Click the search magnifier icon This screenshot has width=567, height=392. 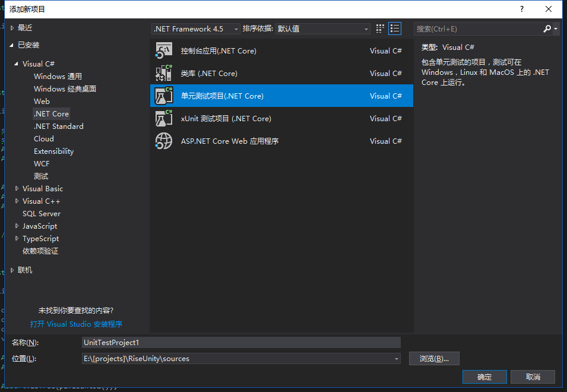click(547, 29)
